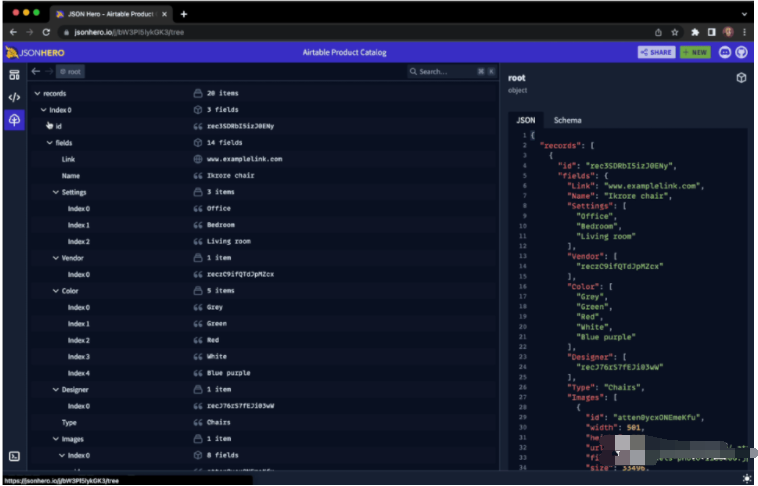Click www.examplelink.com value
This screenshot has width=758, height=486.
pos(245,159)
